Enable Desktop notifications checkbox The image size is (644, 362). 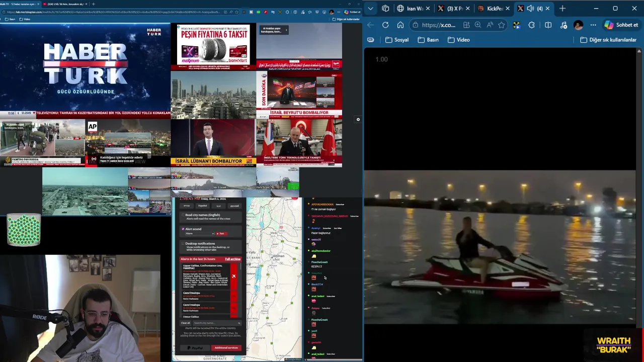tap(183, 244)
